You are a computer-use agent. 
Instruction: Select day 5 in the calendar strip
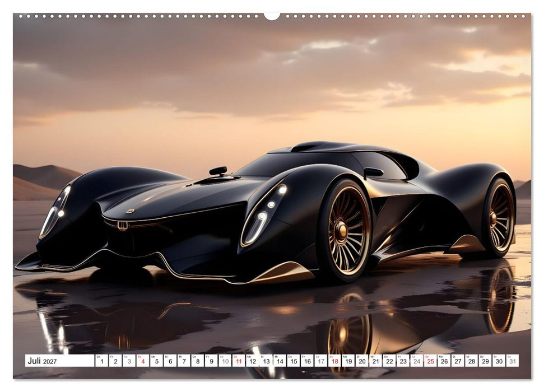(156, 361)
